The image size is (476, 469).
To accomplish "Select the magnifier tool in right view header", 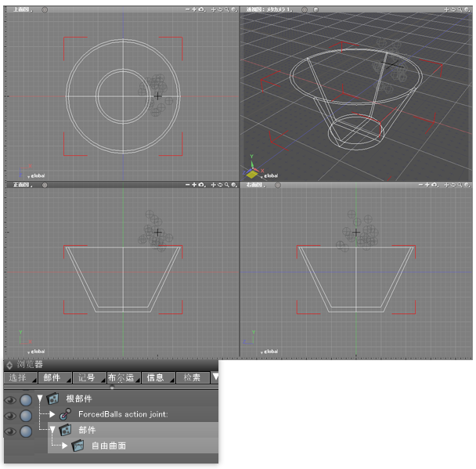I will tap(460, 185).
